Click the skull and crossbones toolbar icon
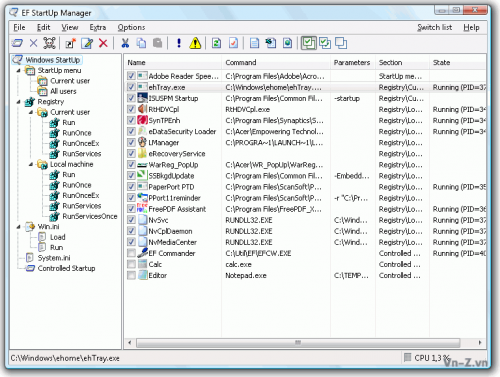 tap(49, 43)
